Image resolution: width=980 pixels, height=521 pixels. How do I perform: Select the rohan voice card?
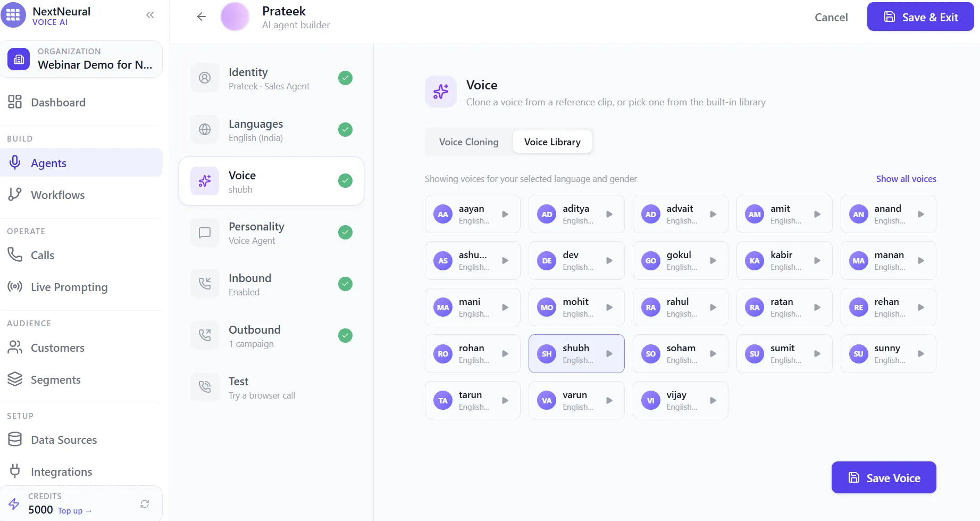click(472, 353)
